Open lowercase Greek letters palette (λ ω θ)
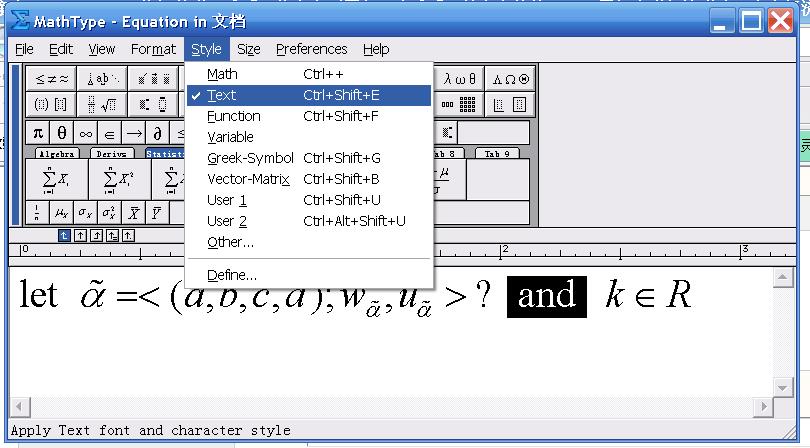Screen dimensions: 810x448 click(x=459, y=79)
